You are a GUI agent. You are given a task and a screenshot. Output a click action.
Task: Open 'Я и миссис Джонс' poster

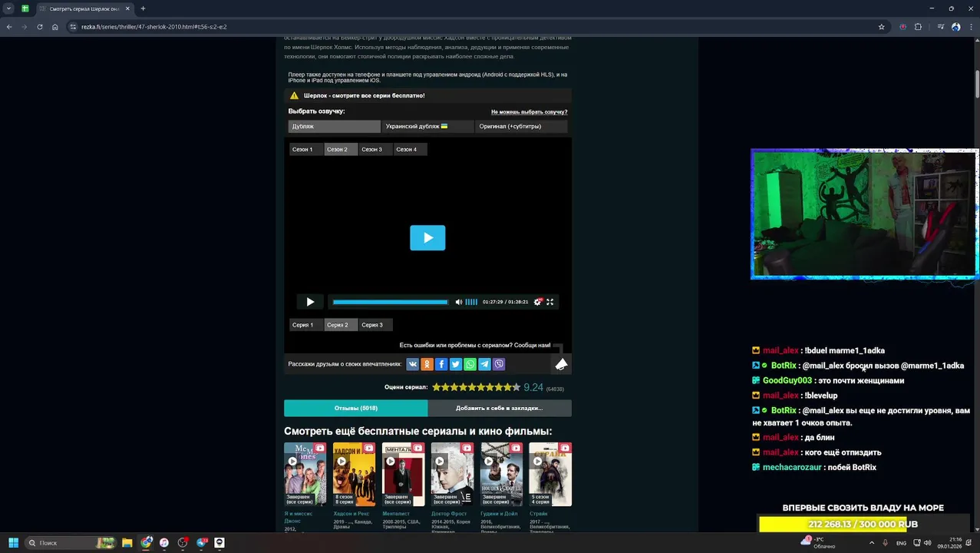click(305, 474)
